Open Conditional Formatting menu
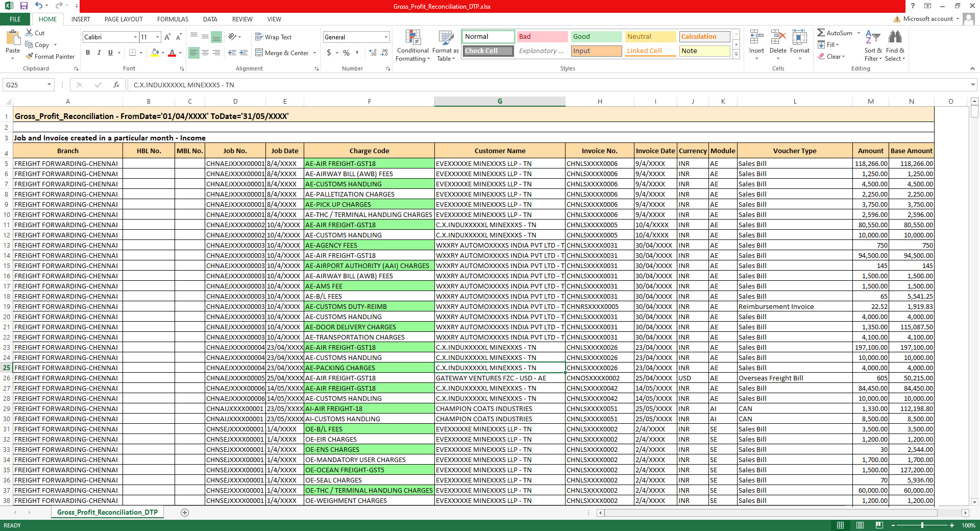980x531 pixels. (x=413, y=46)
